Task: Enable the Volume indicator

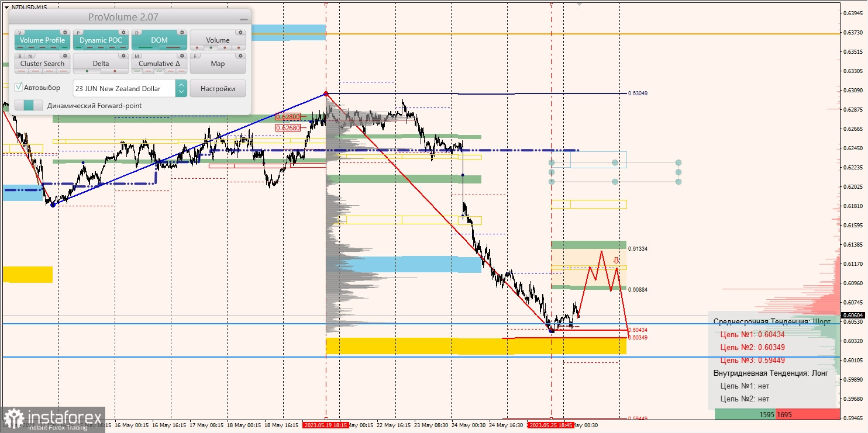Action: (x=218, y=40)
